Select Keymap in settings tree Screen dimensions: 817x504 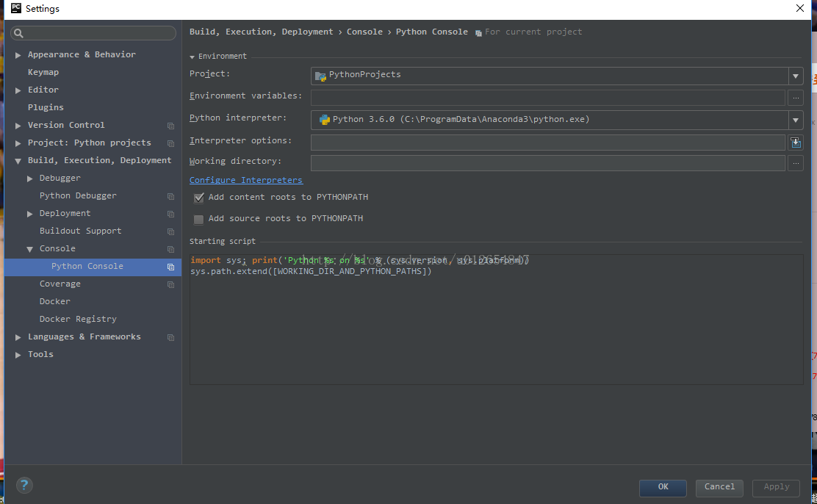pos(43,72)
